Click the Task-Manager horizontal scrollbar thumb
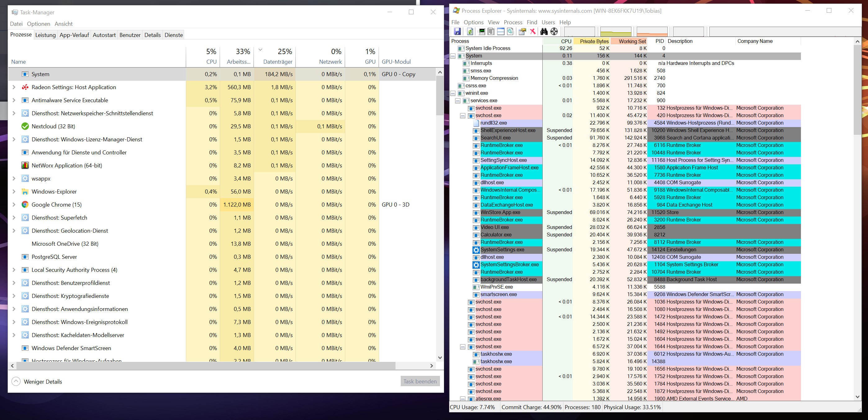Image resolution: width=868 pixels, height=420 pixels. click(x=206, y=366)
